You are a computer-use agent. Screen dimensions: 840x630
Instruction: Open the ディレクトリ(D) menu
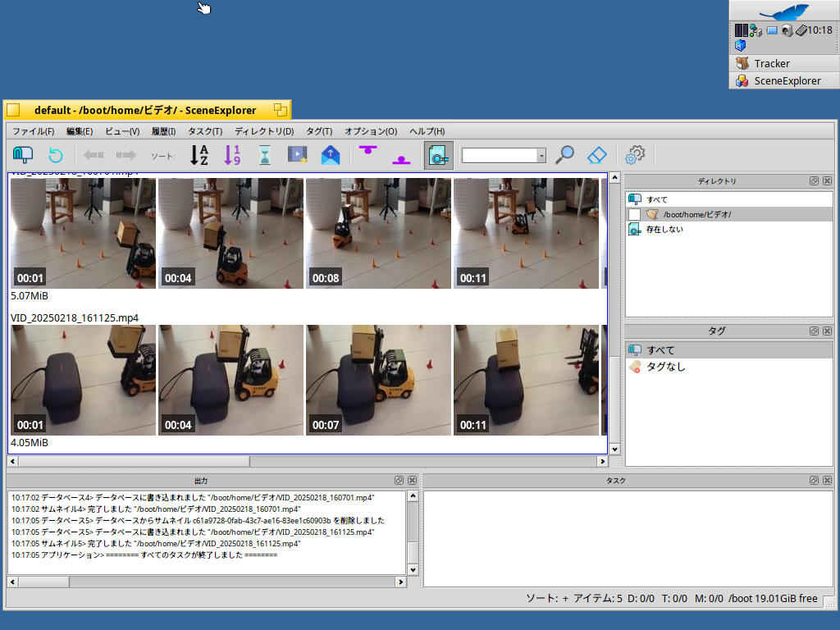[x=264, y=131]
